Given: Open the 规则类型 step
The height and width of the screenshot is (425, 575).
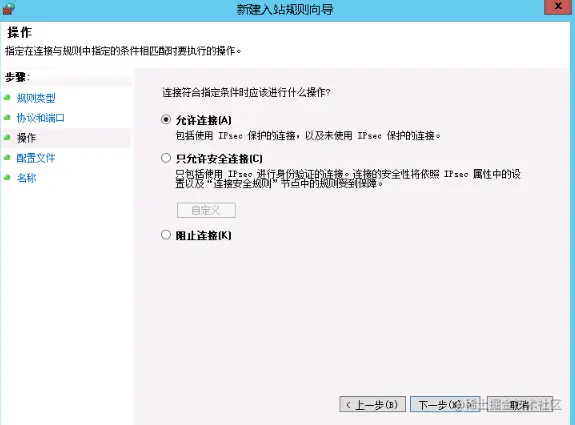Looking at the screenshot, I should tap(36, 98).
